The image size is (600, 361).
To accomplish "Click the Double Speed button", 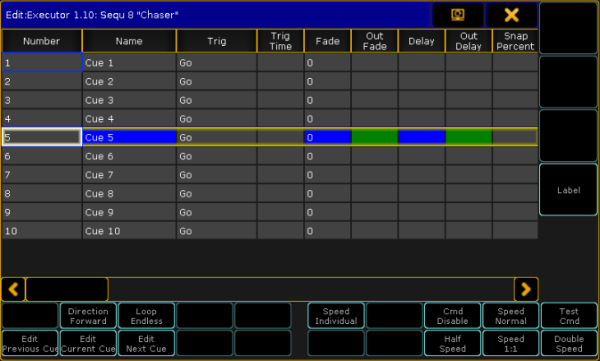I will click(x=569, y=343).
